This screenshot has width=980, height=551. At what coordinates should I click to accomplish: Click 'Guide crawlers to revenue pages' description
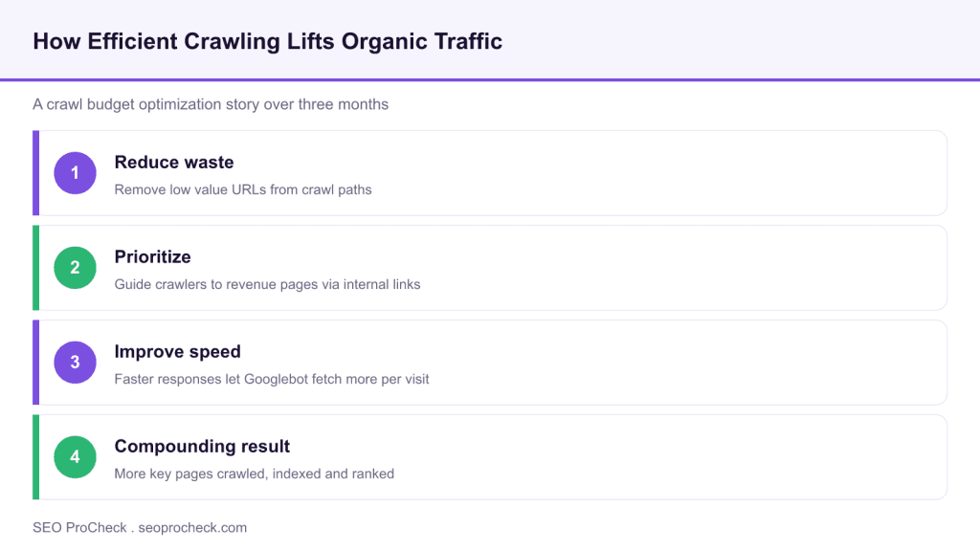tap(268, 284)
